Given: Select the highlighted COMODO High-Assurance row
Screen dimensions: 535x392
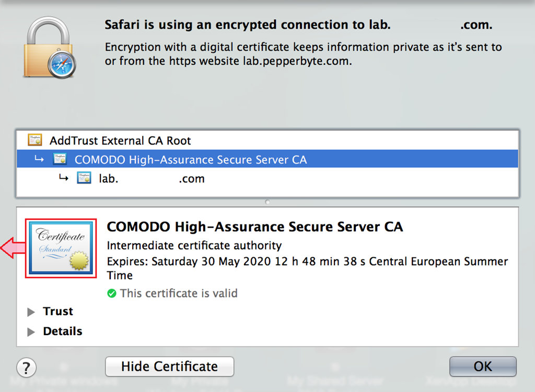Looking at the screenshot, I should [x=191, y=160].
